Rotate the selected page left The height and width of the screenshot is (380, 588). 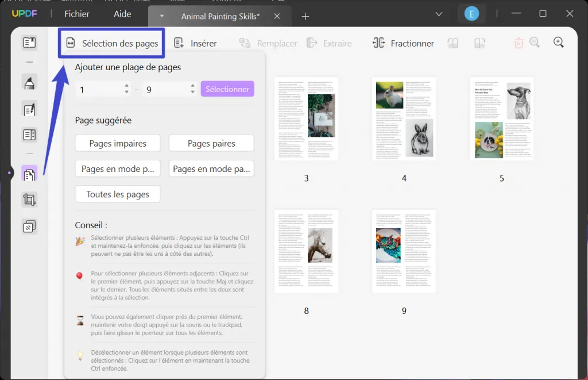click(x=452, y=43)
